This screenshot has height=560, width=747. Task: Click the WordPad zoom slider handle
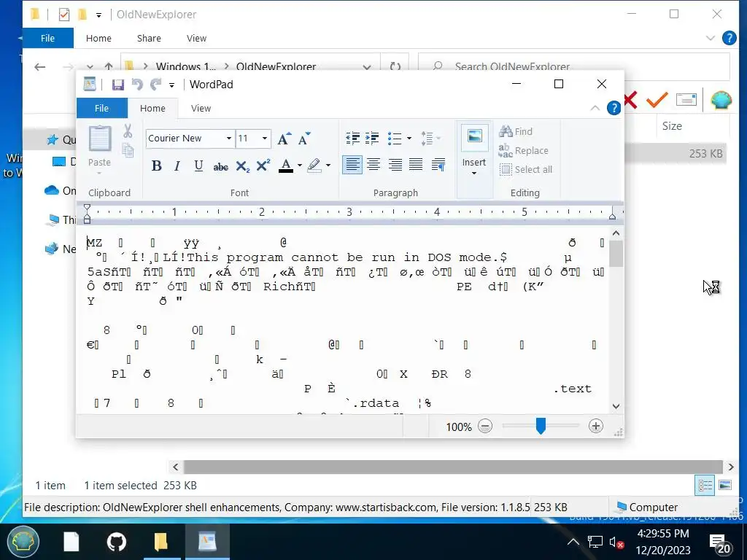click(x=541, y=426)
